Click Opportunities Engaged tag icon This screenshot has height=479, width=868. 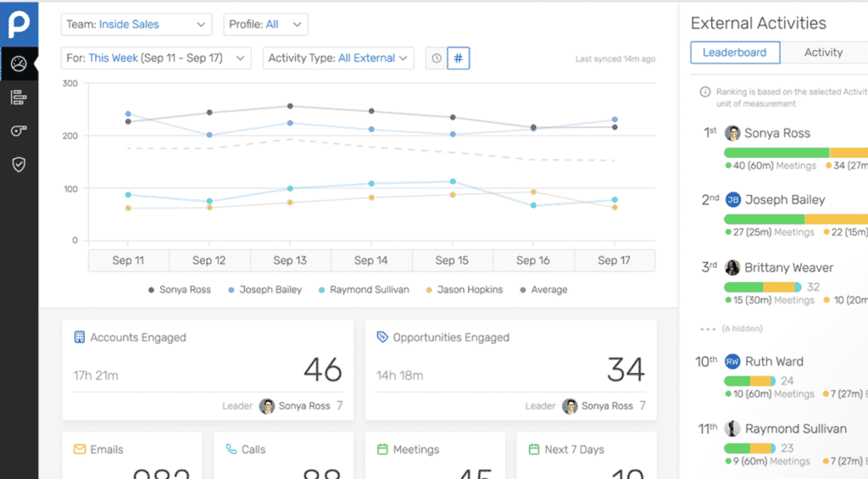pyautogui.click(x=382, y=337)
